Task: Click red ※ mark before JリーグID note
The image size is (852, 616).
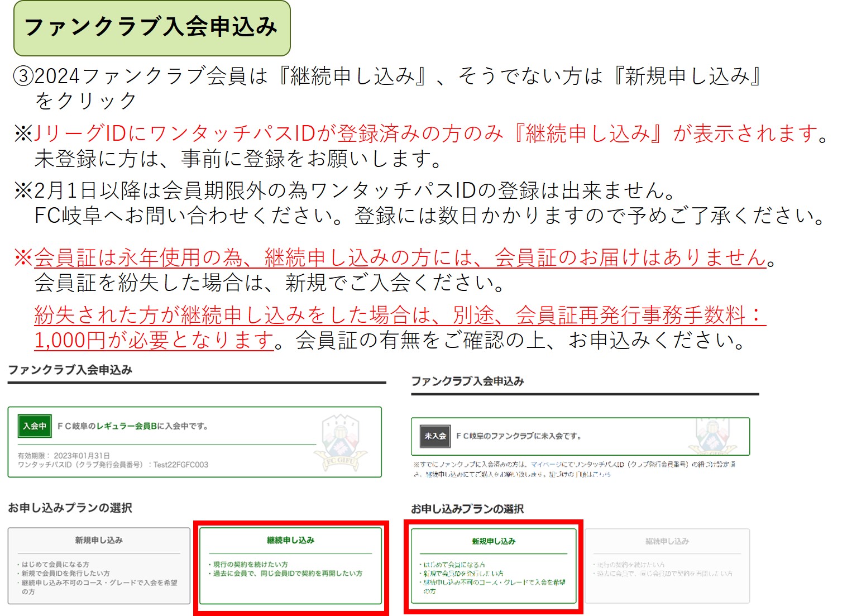Action: [x=23, y=133]
